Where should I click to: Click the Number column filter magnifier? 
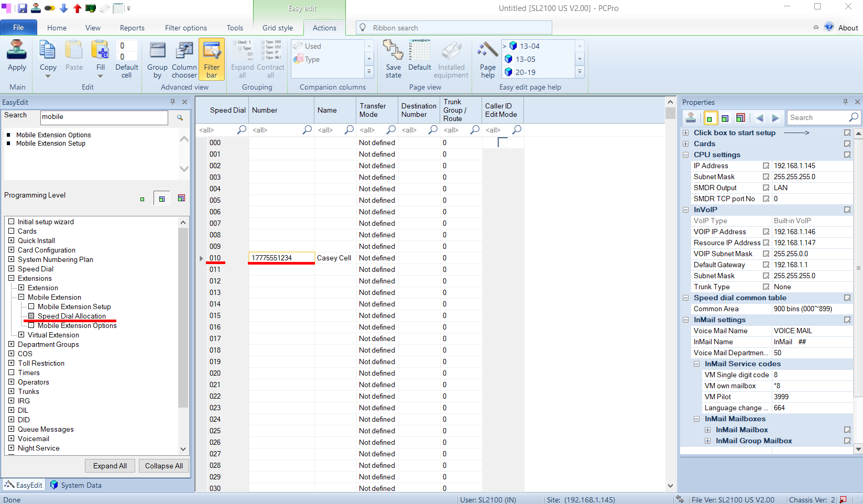tap(307, 129)
